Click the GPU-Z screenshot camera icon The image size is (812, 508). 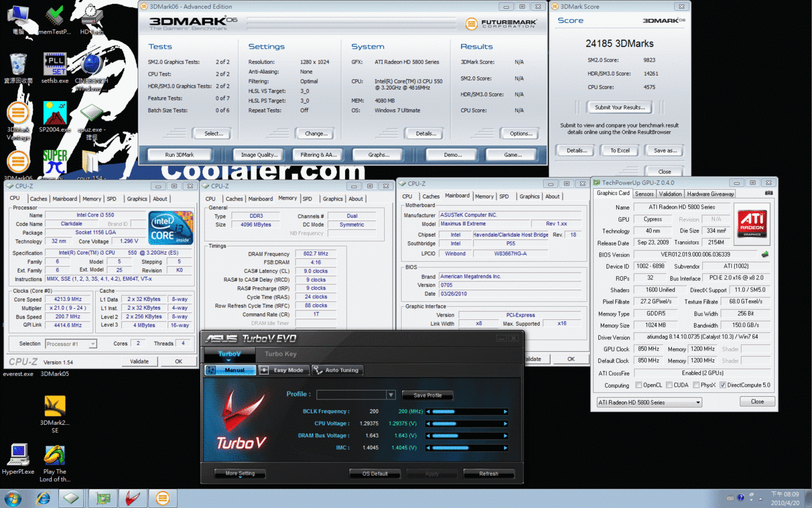pos(769,193)
